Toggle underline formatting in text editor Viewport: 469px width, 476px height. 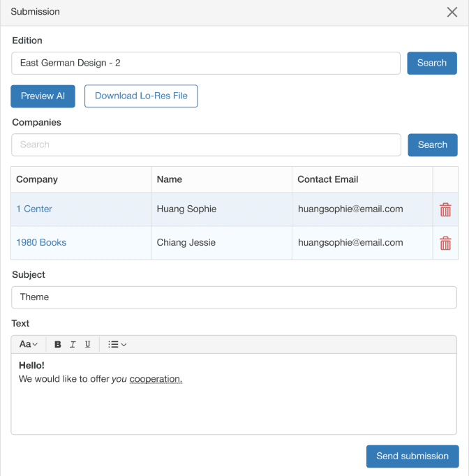pyautogui.click(x=87, y=344)
